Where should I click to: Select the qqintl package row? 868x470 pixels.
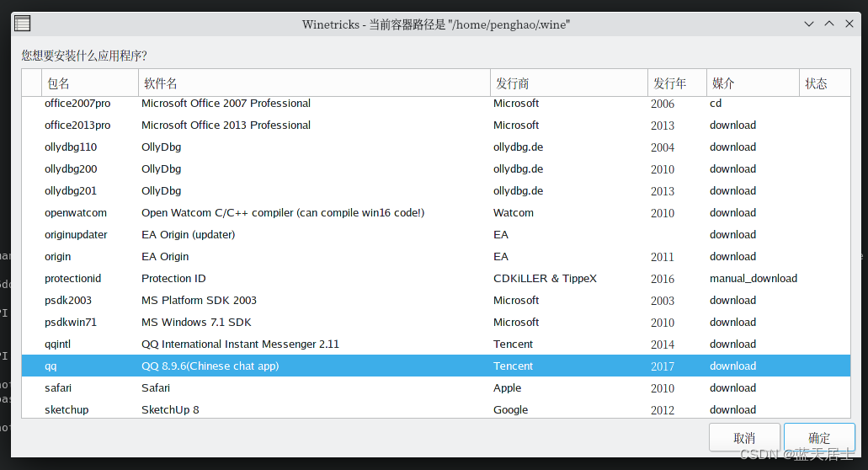(435, 344)
